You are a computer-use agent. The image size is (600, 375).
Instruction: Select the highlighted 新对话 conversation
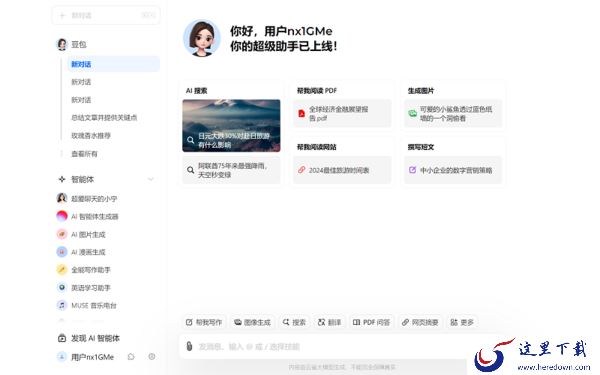click(x=113, y=64)
